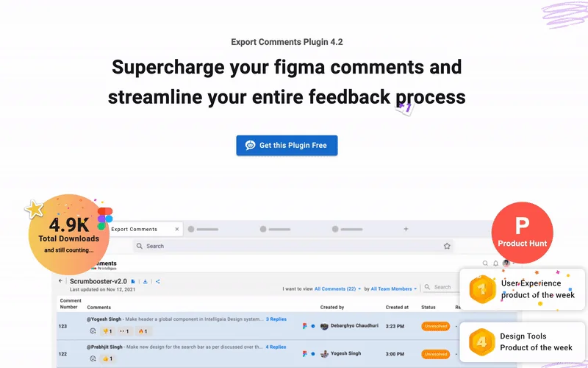Open the All Comments (22) filter dropdown
This screenshot has width=588, height=368.
click(337, 289)
